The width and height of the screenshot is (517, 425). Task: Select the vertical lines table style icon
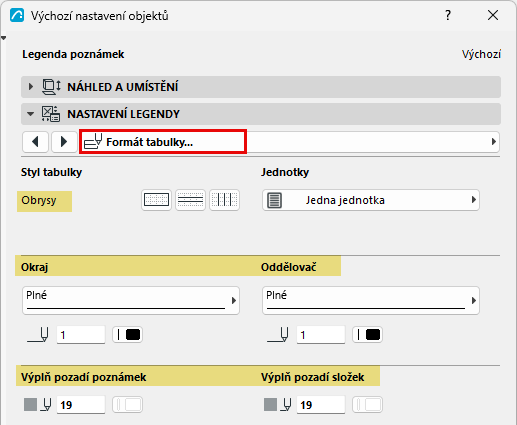click(x=224, y=200)
